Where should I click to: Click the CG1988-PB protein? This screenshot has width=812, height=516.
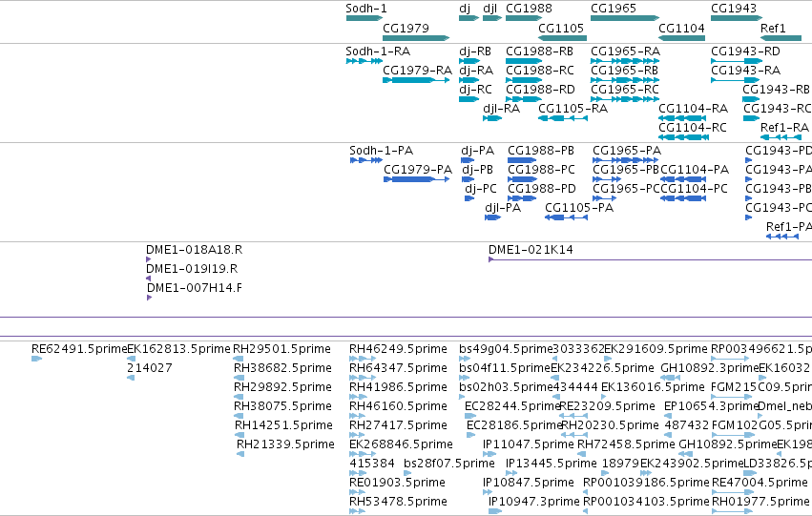pyautogui.click(x=541, y=151)
